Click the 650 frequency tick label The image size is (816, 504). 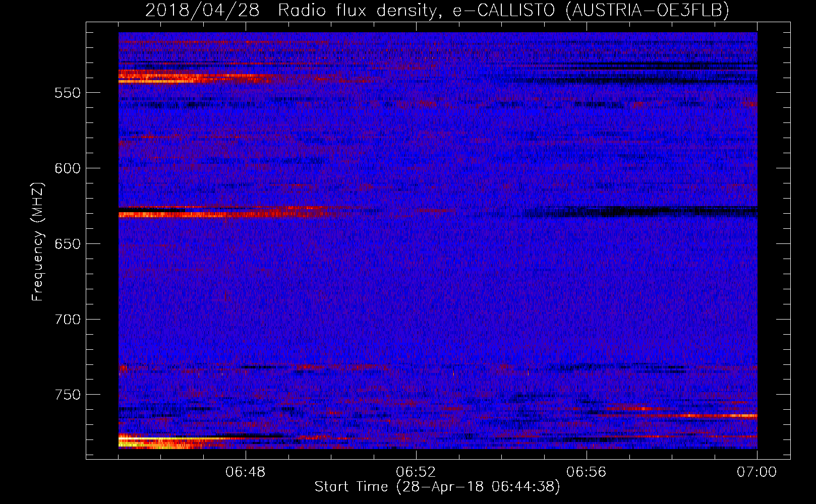68,244
